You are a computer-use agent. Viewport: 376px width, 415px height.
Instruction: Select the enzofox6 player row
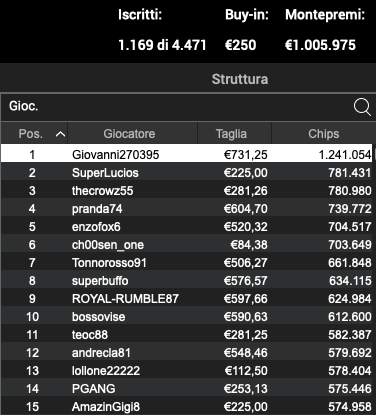coord(187,226)
